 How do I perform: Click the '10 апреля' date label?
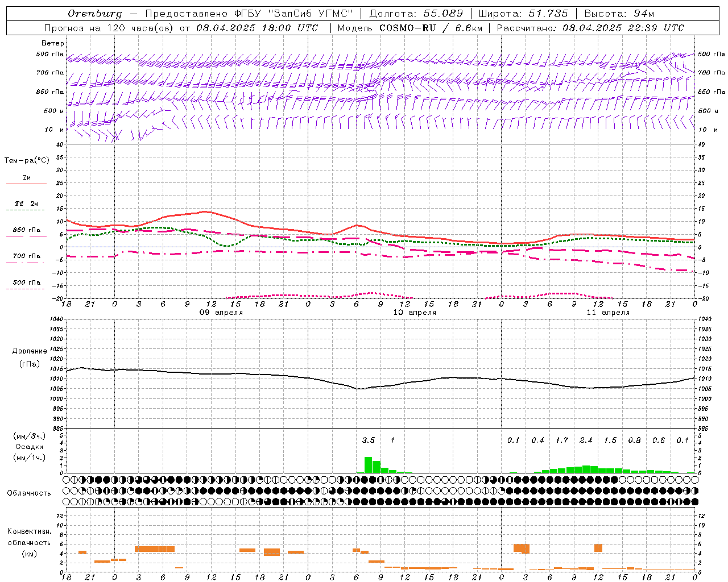415,313
